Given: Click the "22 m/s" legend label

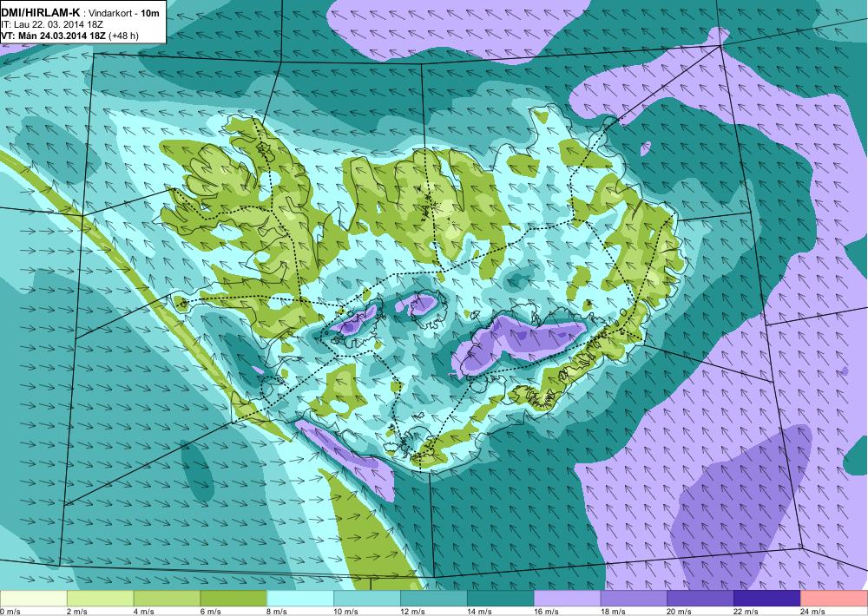Looking at the screenshot, I should coord(746,612).
